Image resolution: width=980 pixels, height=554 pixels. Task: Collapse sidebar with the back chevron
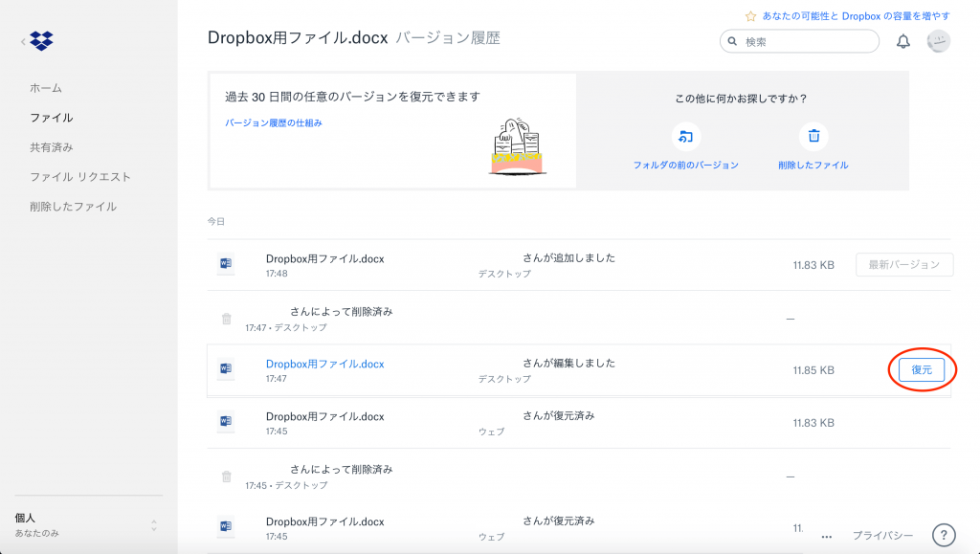(23, 42)
